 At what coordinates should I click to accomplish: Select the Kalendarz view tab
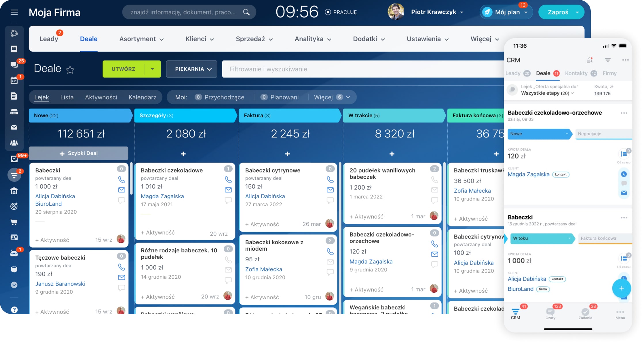pos(142,97)
